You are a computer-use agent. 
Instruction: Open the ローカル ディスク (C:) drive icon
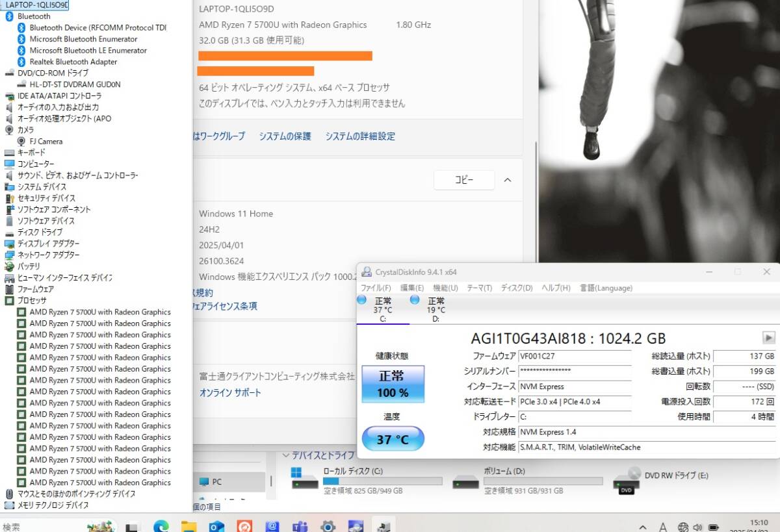[305, 477]
